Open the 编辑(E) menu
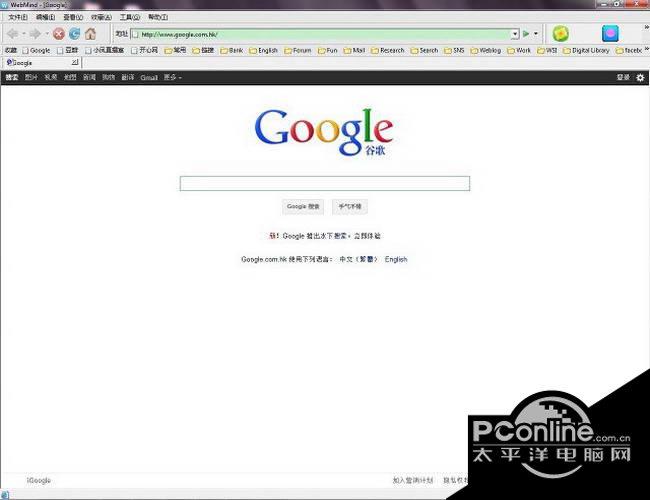 click(x=46, y=17)
